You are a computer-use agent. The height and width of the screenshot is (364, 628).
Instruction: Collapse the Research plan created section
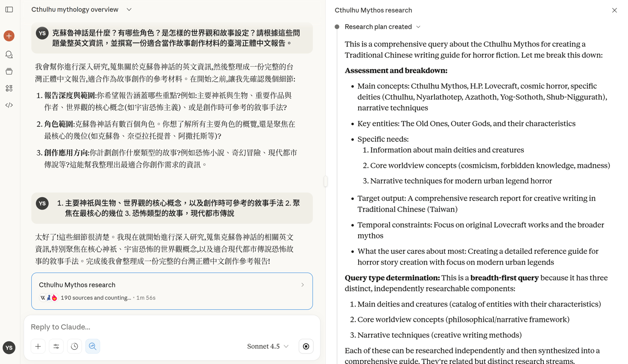(x=418, y=27)
